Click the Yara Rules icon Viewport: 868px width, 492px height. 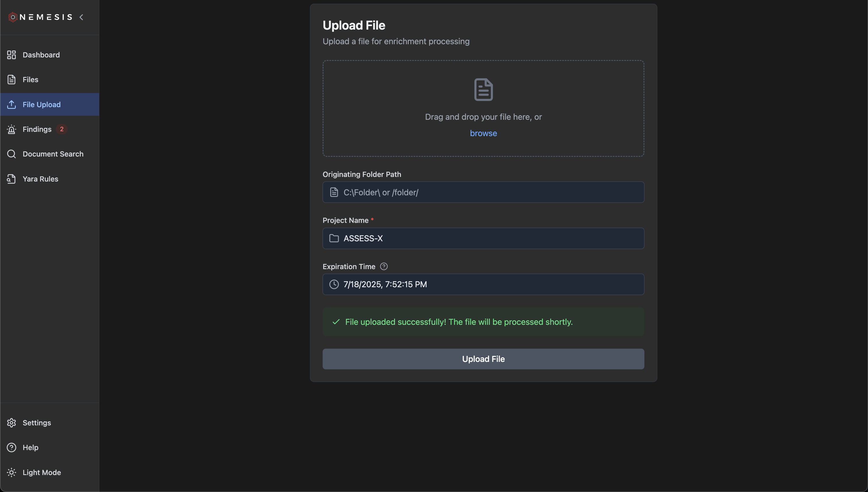11,179
